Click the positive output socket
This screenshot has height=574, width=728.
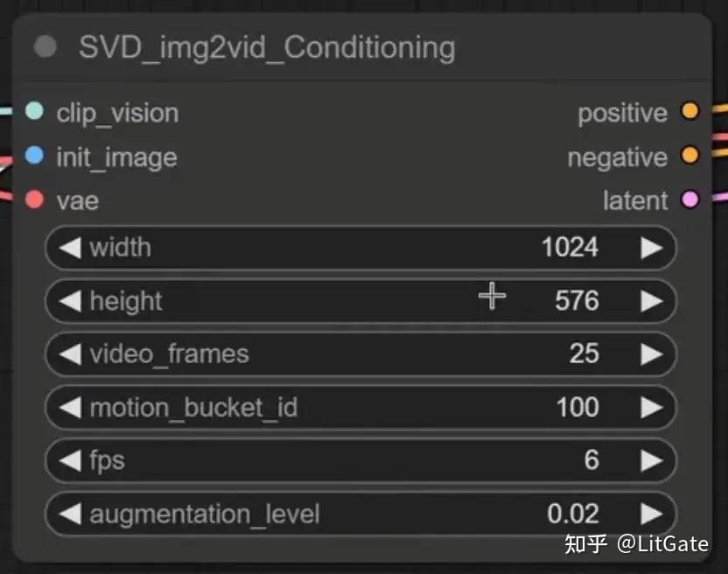click(x=690, y=112)
